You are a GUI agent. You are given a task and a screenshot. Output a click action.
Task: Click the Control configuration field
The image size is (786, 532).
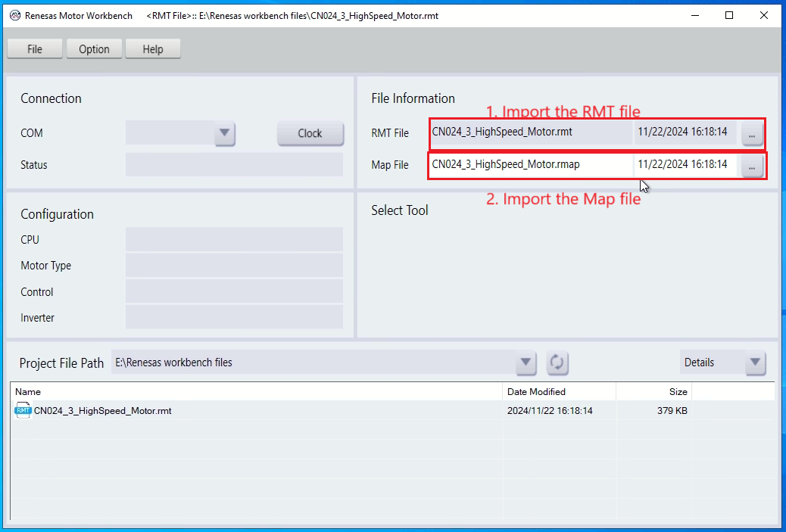(234, 291)
